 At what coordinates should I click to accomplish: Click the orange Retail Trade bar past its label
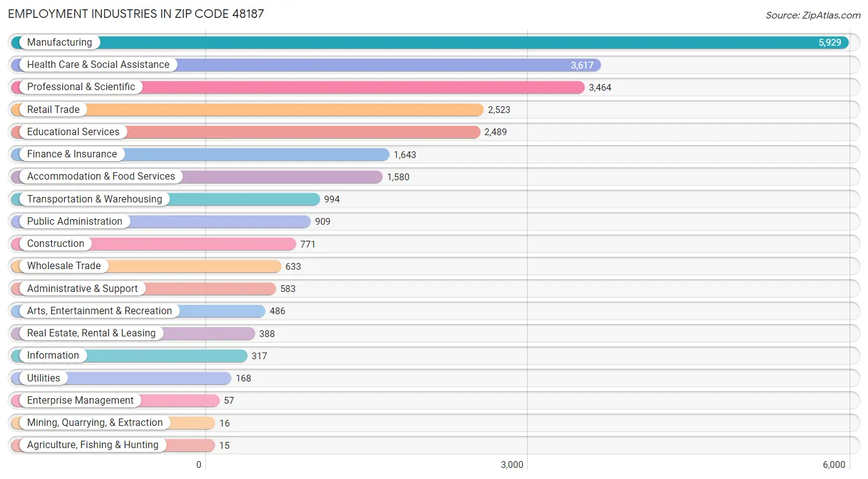pyautogui.click(x=285, y=109)
